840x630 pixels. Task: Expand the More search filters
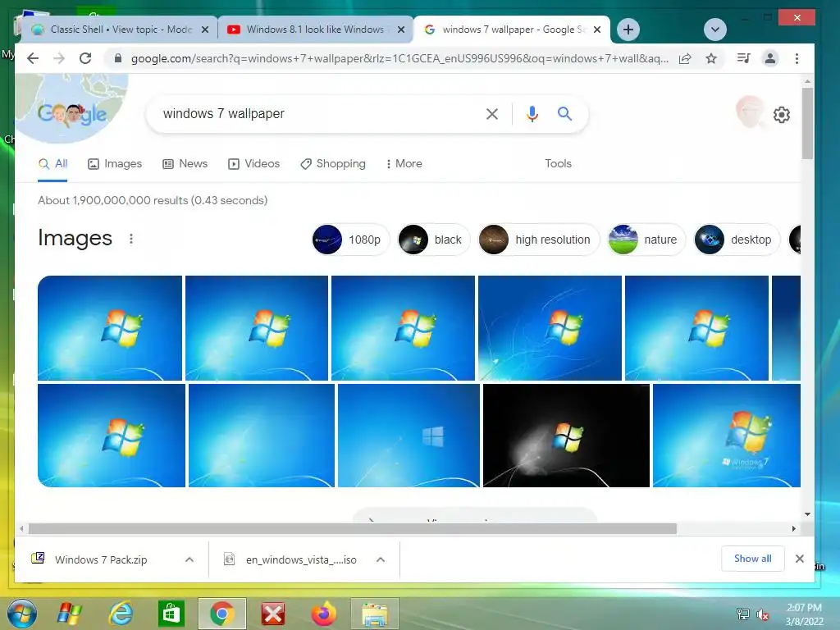(x=404, y=164)
